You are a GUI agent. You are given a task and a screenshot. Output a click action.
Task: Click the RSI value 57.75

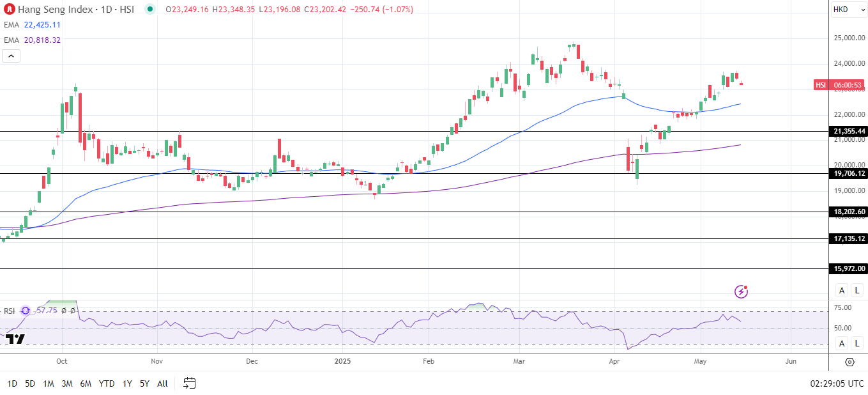point(47,311)
